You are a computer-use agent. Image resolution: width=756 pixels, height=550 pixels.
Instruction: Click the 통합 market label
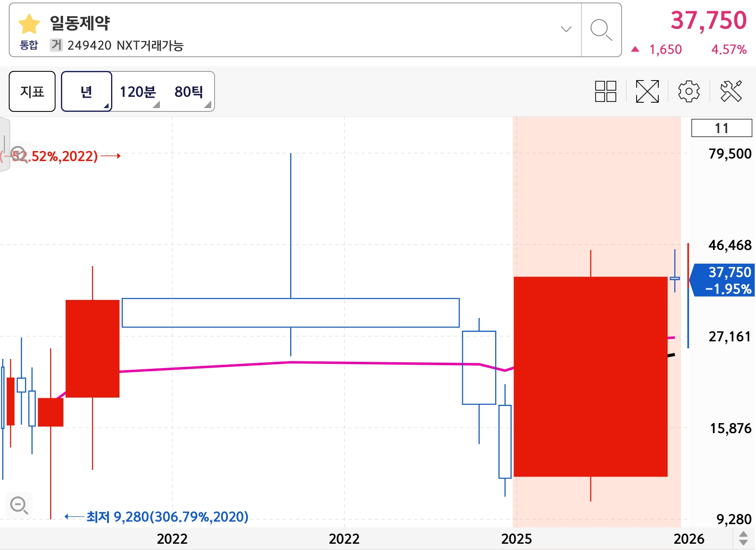(x=29, y=45)
